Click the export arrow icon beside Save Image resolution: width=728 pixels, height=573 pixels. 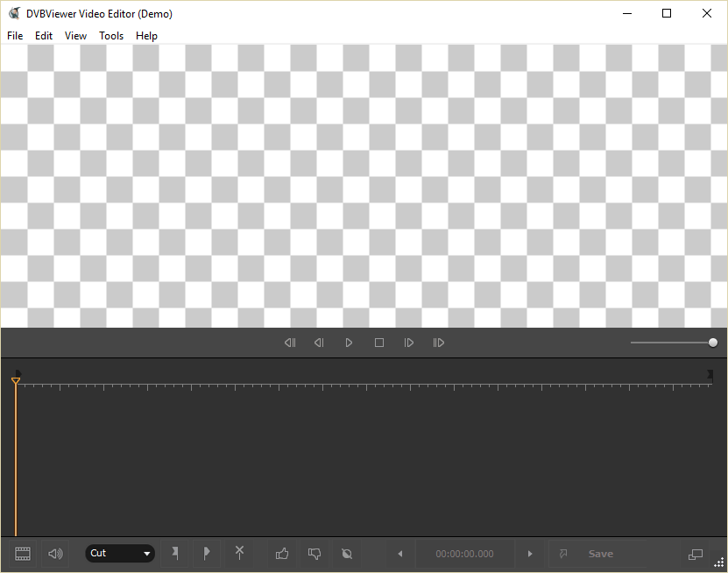[x=563, y=554]
